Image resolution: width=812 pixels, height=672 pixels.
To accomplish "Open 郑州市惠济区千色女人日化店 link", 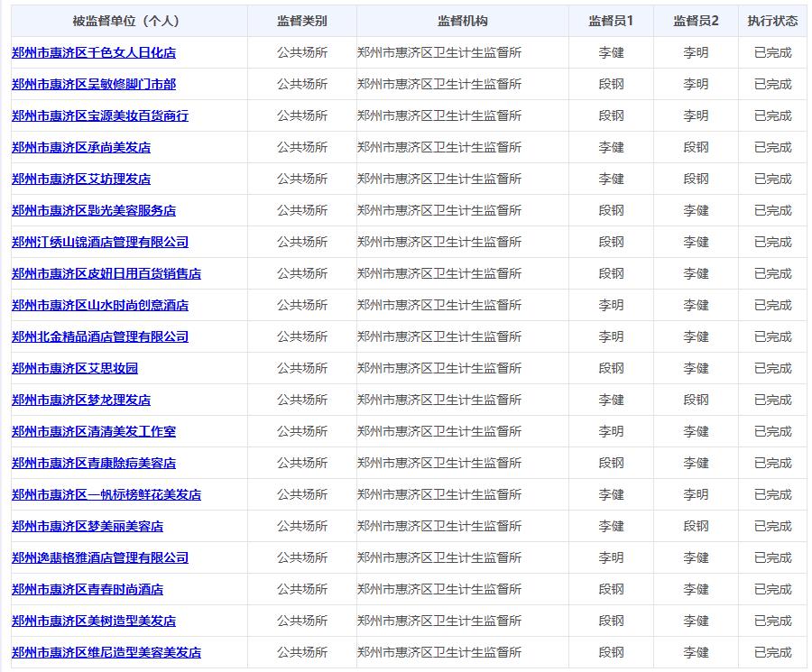I will [94, 52].
